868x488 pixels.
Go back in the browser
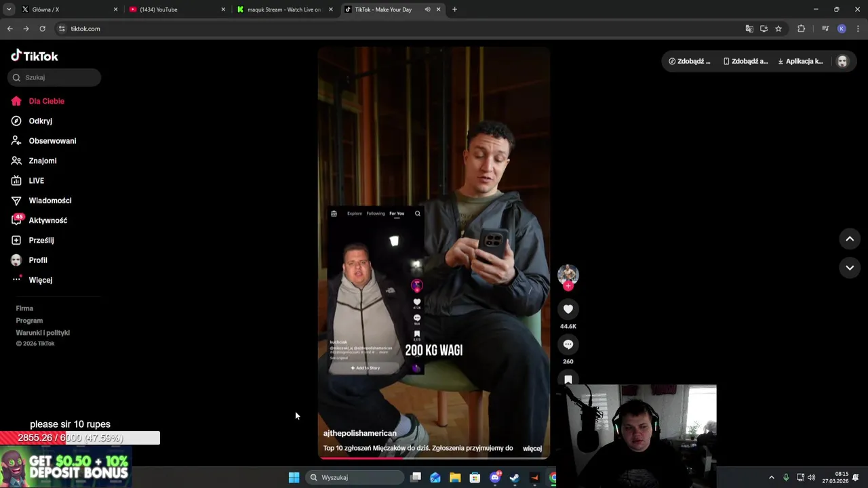9,28
